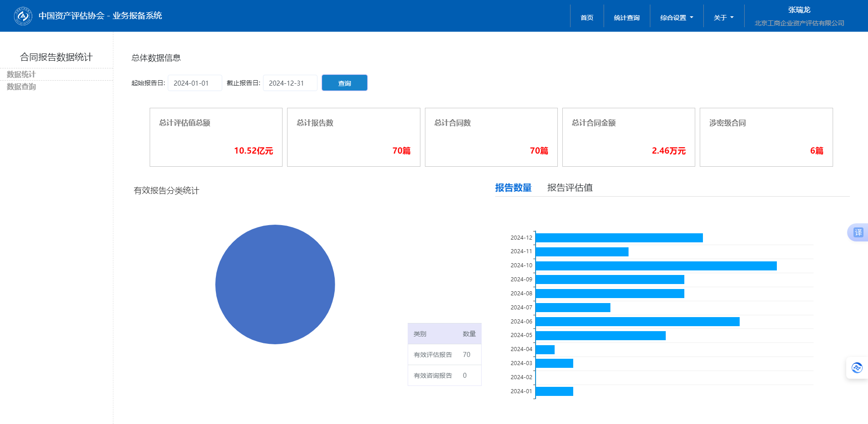Click the user name 张瑞龙
868x424 pixels.
[799, 10]
